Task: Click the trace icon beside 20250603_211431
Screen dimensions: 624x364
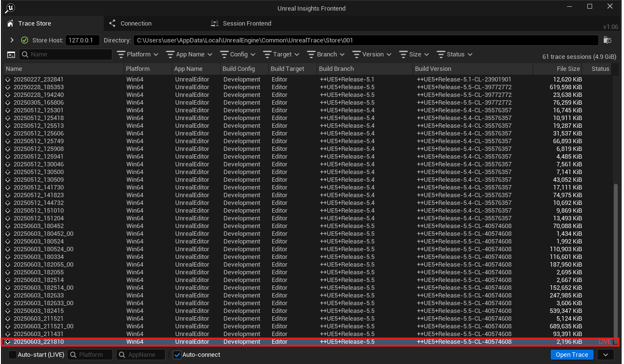Action: pos(8,334)
